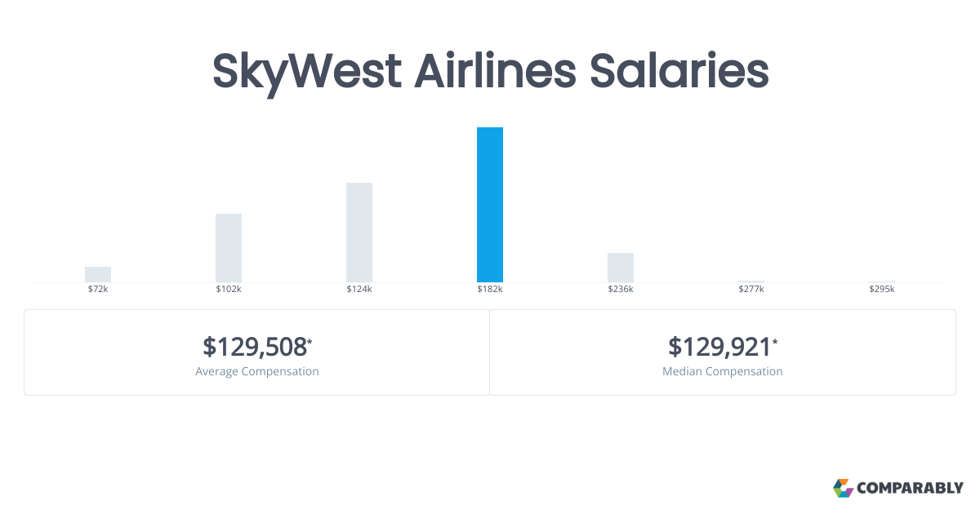The width and height of the screenshot is (980, 514).
Task: Click the $102k axis label
Action: (229, 290)
